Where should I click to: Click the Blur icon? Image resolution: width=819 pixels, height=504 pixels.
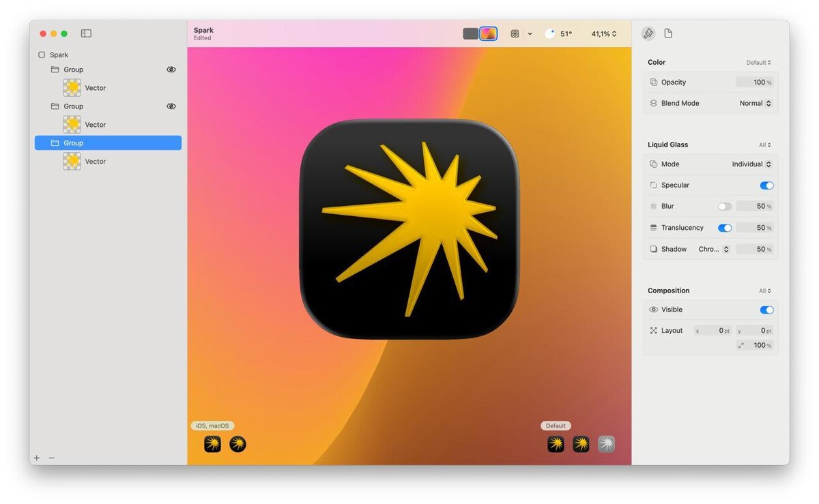(653, 207)
